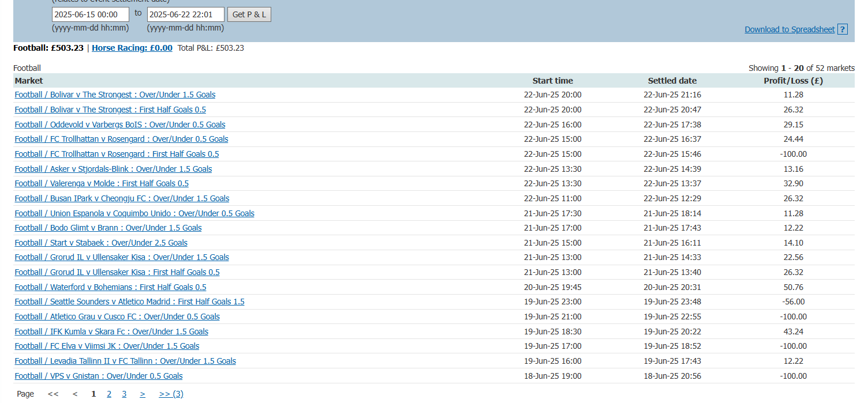Click start time 19-Jun-25 23:00
Image resolution: width=868 pixels, height=403 pixels.
pyautogui.click(x=553, y=302)
